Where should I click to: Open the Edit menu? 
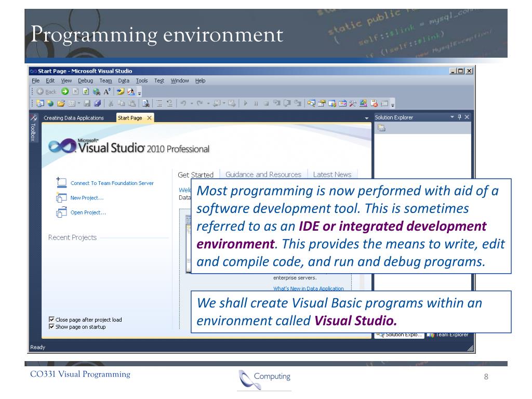[50, 81]
